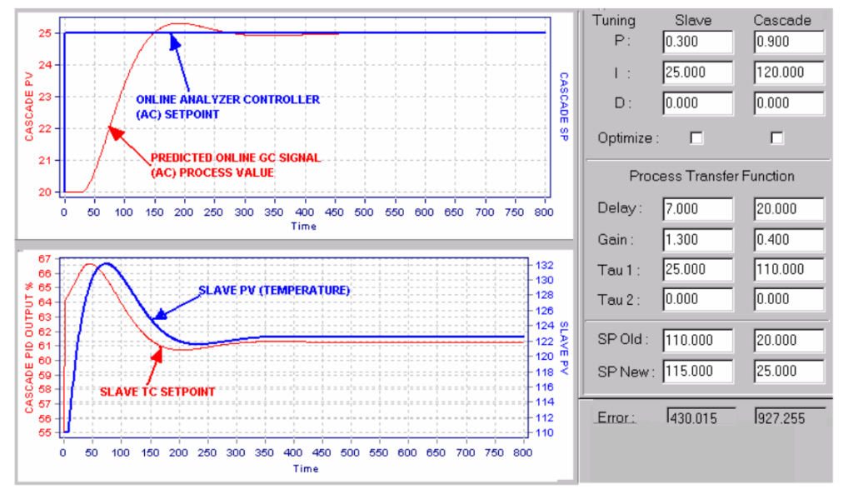Select the Cascade P field showing 0.900

pos(789,42)
